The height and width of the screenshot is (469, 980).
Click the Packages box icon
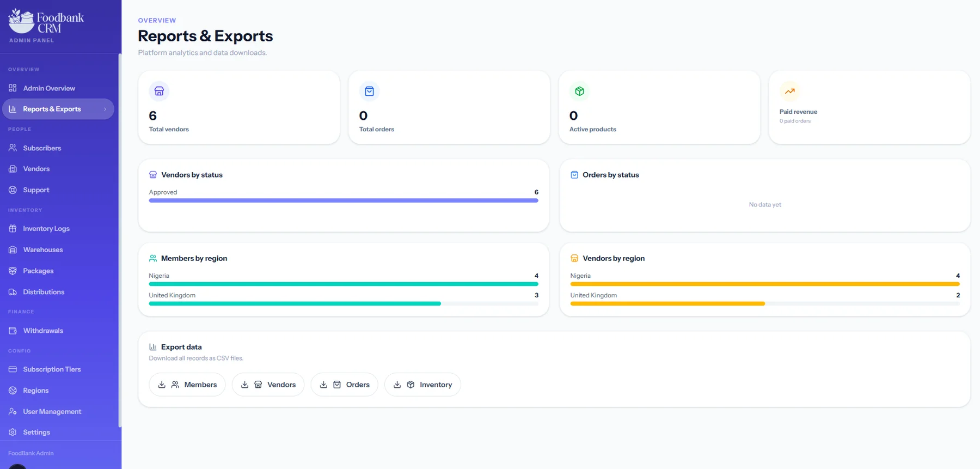pos(13,271)
